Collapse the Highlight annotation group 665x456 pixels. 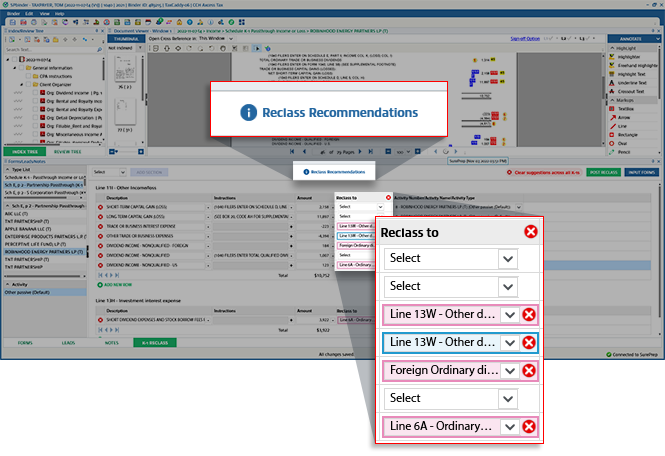tap(612, 48)
